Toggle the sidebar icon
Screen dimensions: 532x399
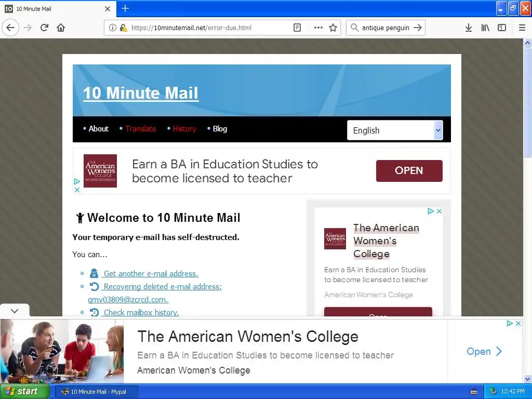(x=502, y=28)
